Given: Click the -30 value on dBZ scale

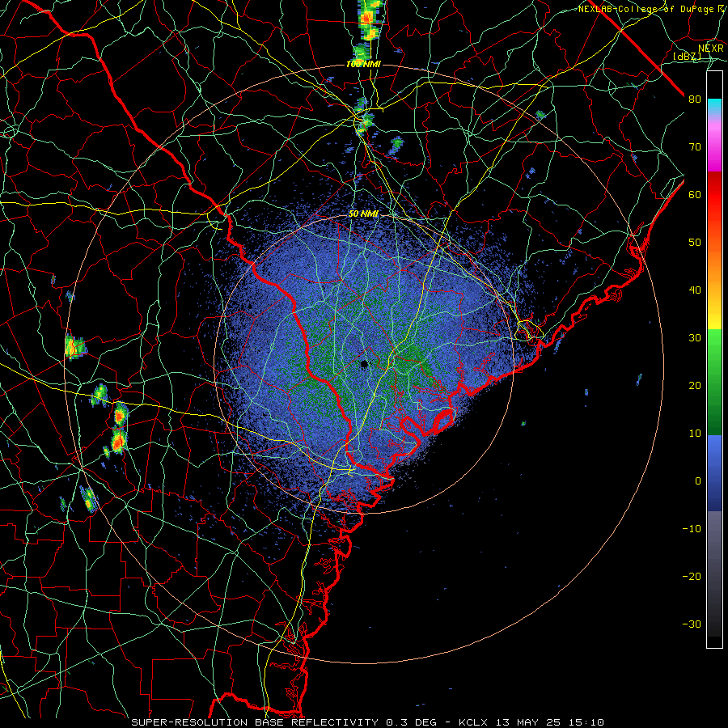Looking at the screenshot, I should tap(692, 624).
